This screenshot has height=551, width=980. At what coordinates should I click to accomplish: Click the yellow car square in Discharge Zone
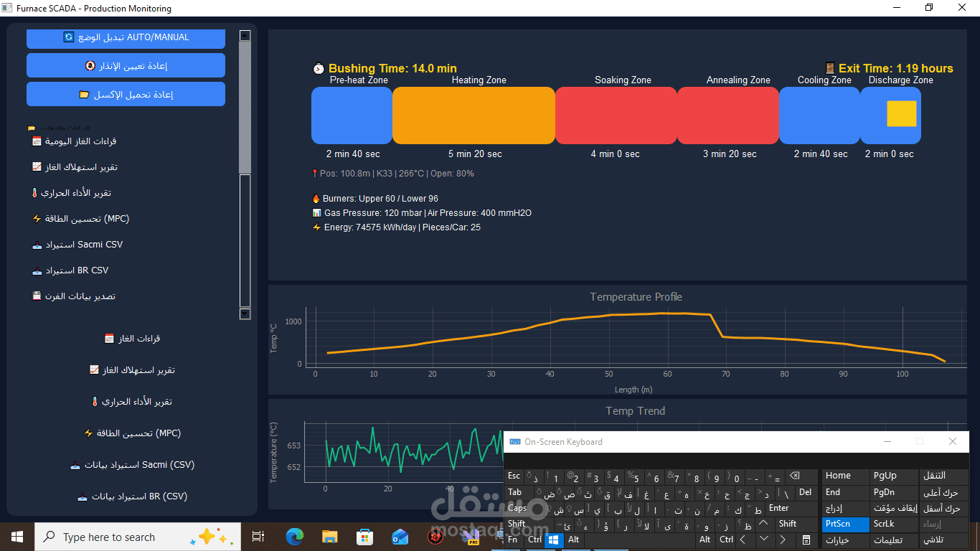point(902,114)
